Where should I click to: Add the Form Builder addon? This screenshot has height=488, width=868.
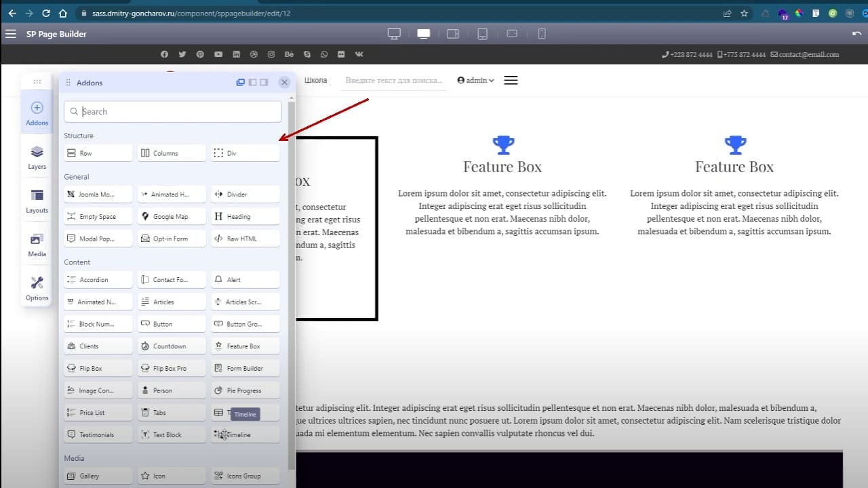(x=245, y=368)
